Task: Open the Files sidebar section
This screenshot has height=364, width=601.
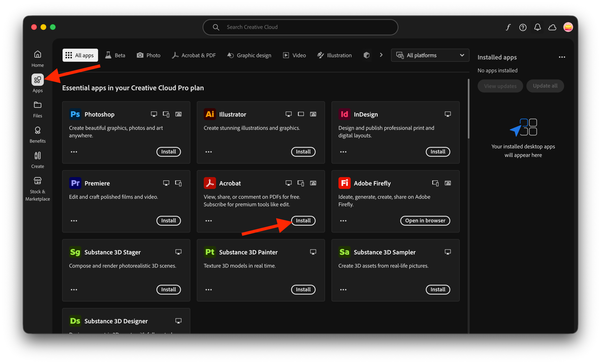Action: pyautogui.click(x=37, y=109)
